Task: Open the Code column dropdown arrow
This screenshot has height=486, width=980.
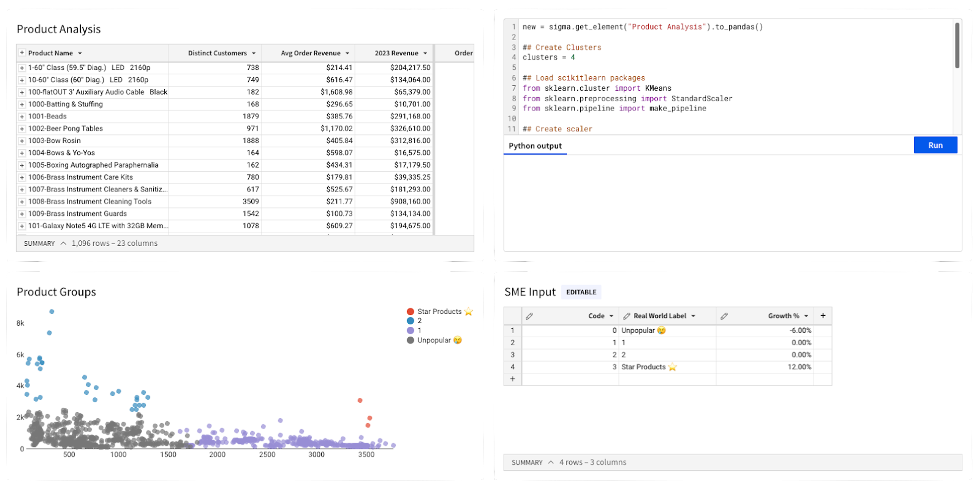Action: click(611, 316)
